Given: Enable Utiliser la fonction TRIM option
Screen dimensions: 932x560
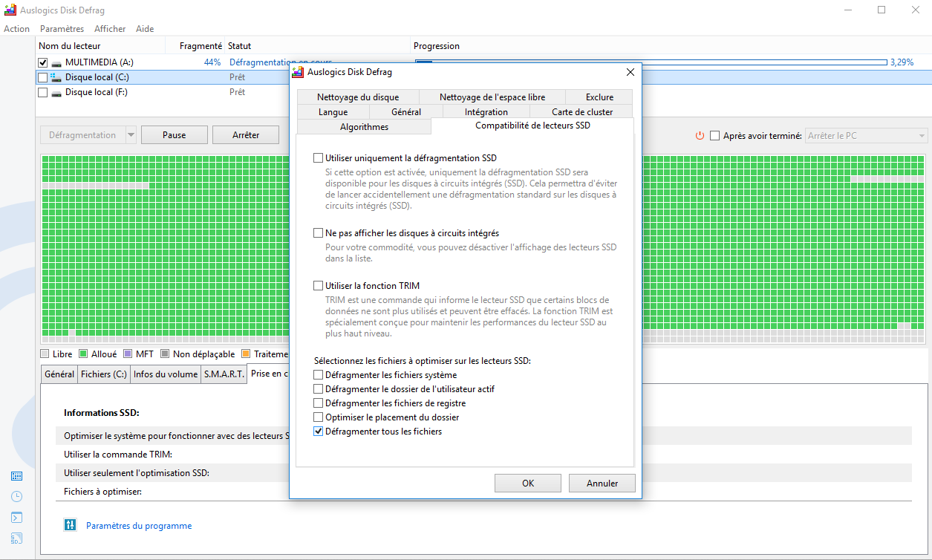Looking at the screenshot, I should click(x=318, y=285).
